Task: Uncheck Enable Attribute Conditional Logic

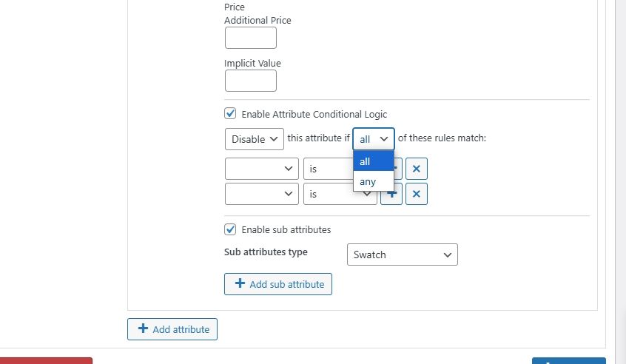Action: pyautogui.click(x=230, y=114)
